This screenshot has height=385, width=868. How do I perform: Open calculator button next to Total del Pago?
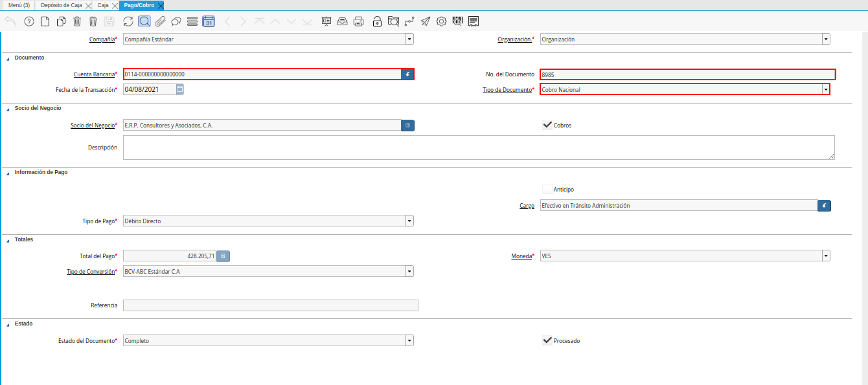click(x=223, y=256)
